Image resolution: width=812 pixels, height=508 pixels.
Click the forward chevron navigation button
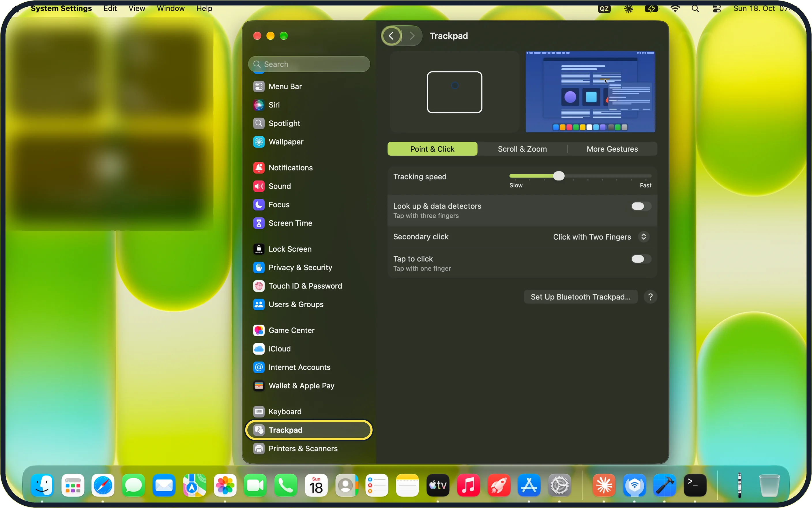click(412, 36)
